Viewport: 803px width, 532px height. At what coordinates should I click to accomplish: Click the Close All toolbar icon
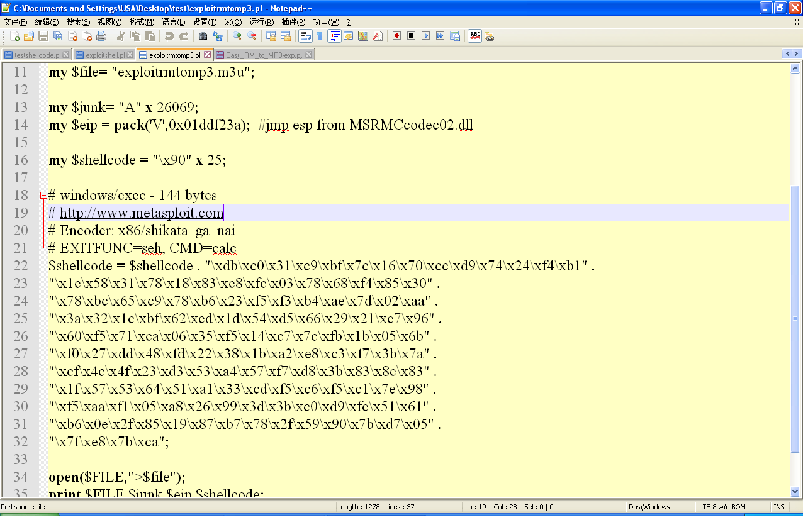[x=86, y=36]
